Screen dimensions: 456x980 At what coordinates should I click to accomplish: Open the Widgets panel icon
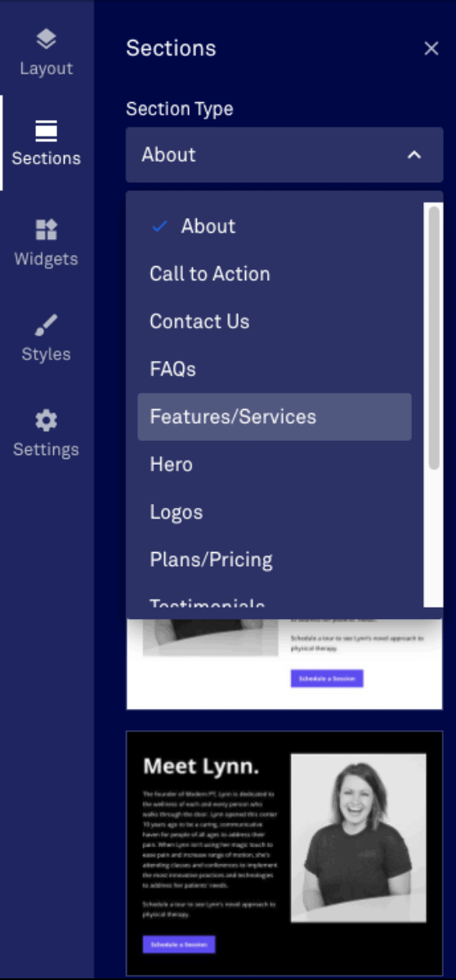click(x=46, y=230)
